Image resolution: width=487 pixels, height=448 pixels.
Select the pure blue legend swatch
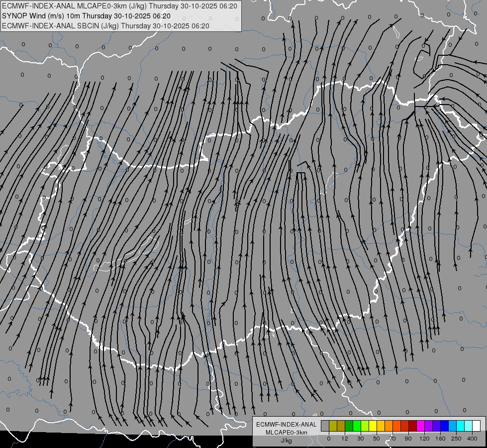[444, 426]
